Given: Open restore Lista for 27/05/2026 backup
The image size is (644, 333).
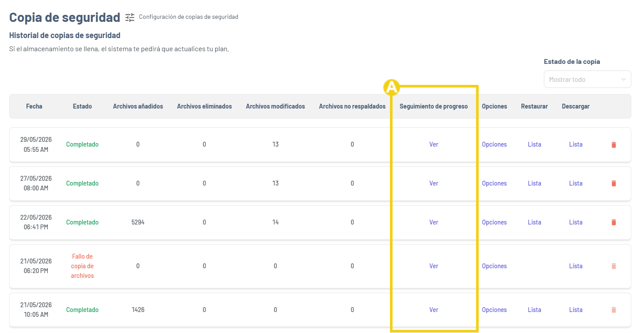Looking at the screenshot, I should tap(534, 183).
